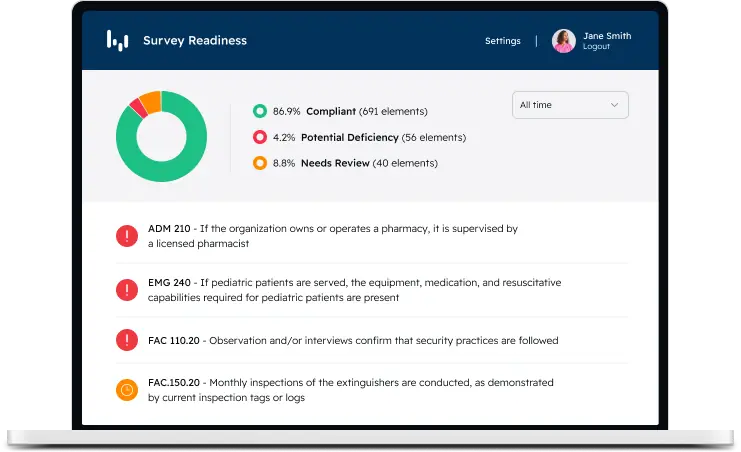Image resolution: width=741 pixels, height=452 pixels.
Task: Select the green Compliant legend circle
Action: (260, 111)
